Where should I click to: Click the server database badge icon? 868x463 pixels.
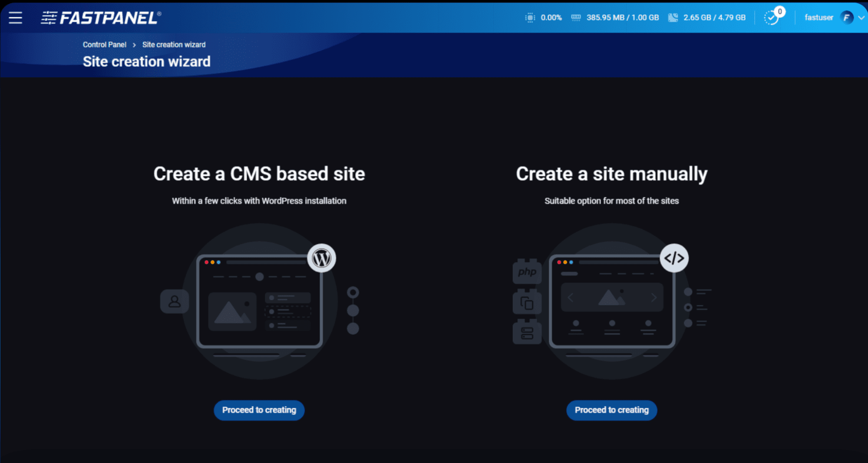click(527, 333)
